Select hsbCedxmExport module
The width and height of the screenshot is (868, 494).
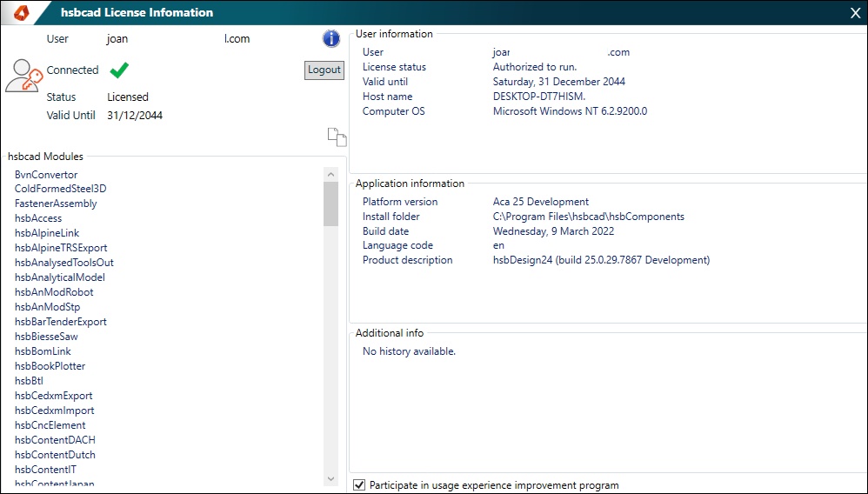tap(53, 396)
